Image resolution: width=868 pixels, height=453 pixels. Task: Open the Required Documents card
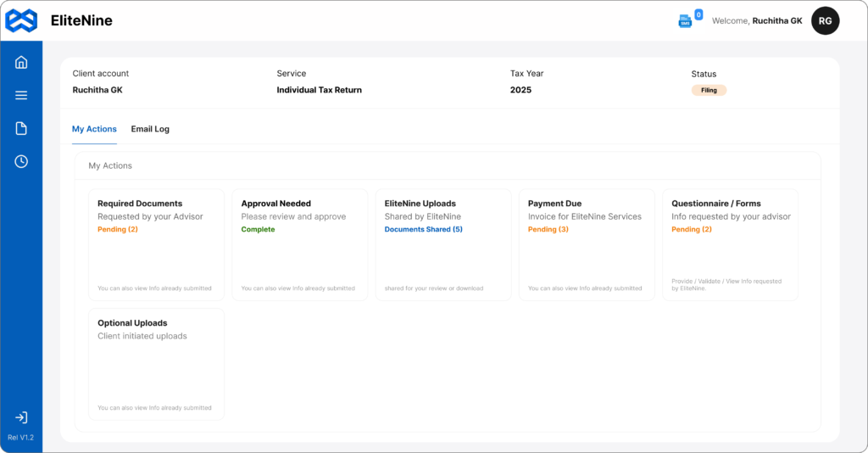(x=156, y=244)
